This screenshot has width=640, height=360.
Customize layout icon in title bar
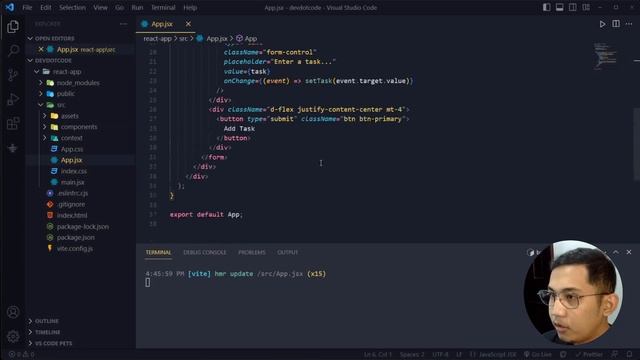[586, 7]
